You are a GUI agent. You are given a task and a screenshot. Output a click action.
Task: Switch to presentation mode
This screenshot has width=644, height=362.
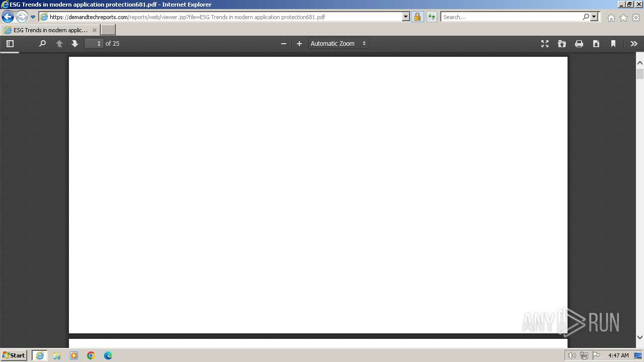click(545, 44)
